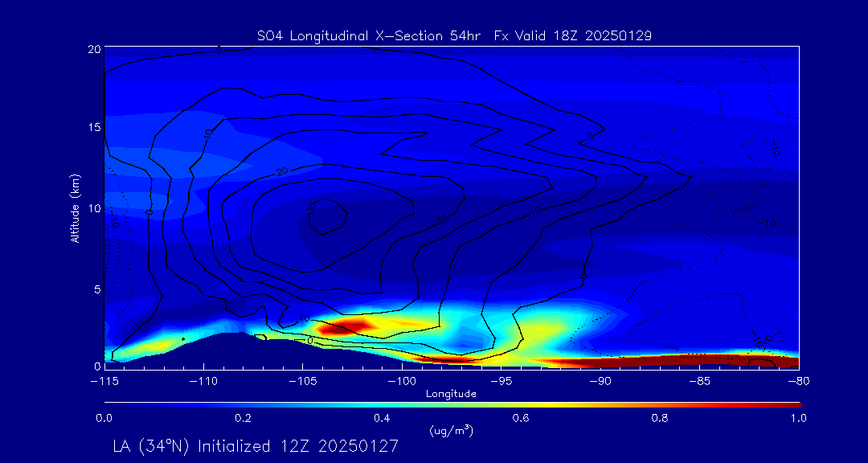Click the '(ug/m³)' units label
Image resolution: width=868 pixels, height=463 pixels.
coord(451,431)
